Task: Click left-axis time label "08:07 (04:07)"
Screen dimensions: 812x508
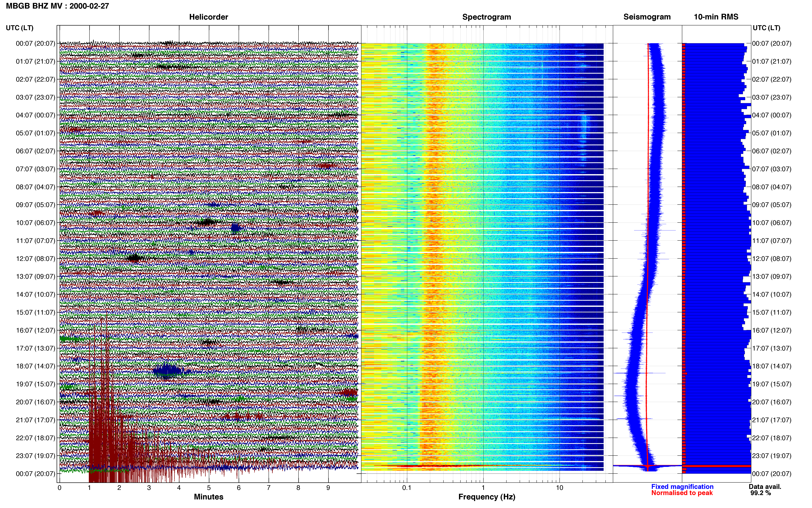Action: [x=36, y=187]
